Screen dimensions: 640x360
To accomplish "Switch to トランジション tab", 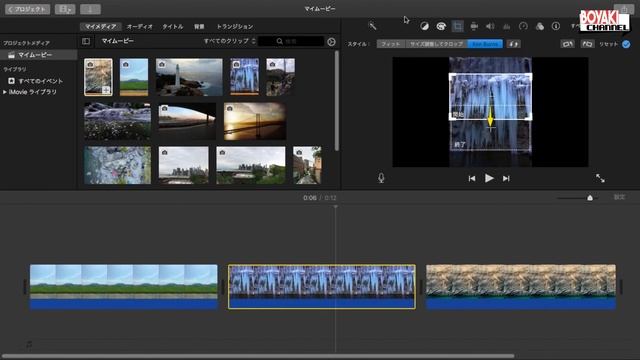I will pyautogui.click(x=235, y=27).
